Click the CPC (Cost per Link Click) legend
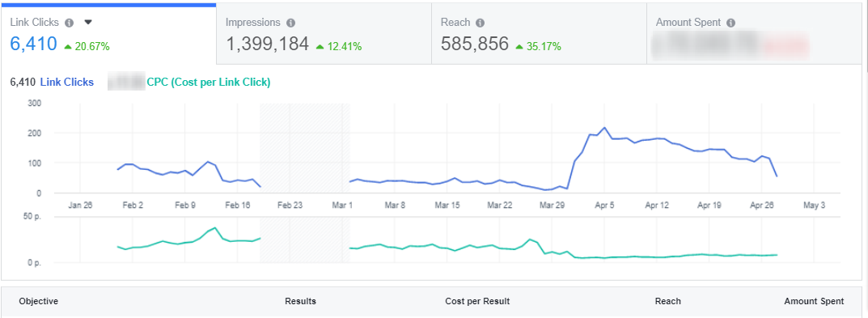This screenshot has width=868, height=318. [209, 83]
